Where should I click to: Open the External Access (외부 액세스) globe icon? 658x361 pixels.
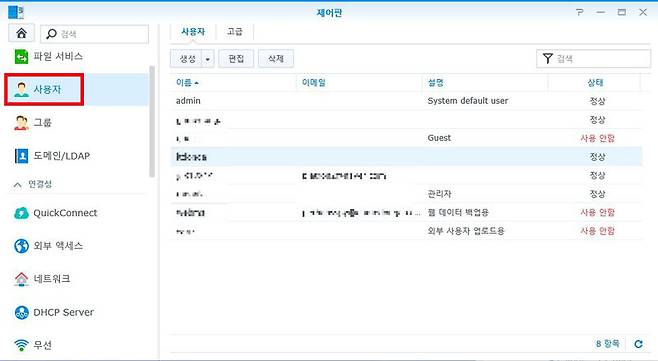click(21, 246)
